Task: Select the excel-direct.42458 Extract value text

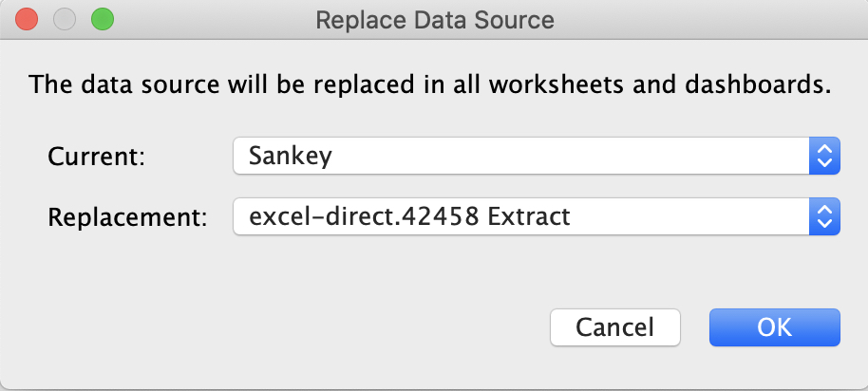Action: (x=409, y=216)
